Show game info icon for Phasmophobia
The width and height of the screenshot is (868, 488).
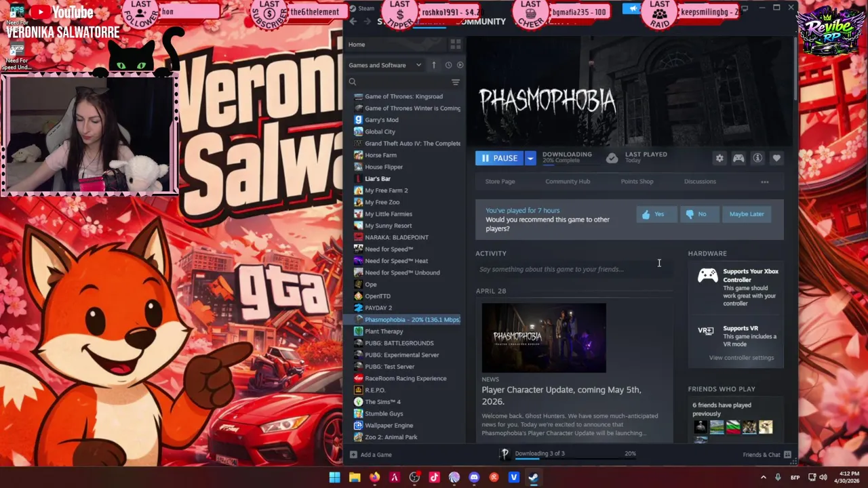[x=757, y=158]
